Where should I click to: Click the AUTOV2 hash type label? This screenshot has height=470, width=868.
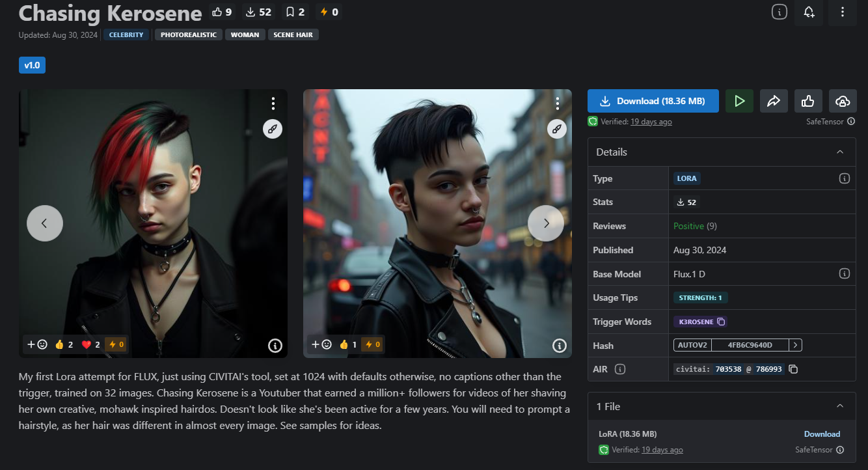coord(692,345)
